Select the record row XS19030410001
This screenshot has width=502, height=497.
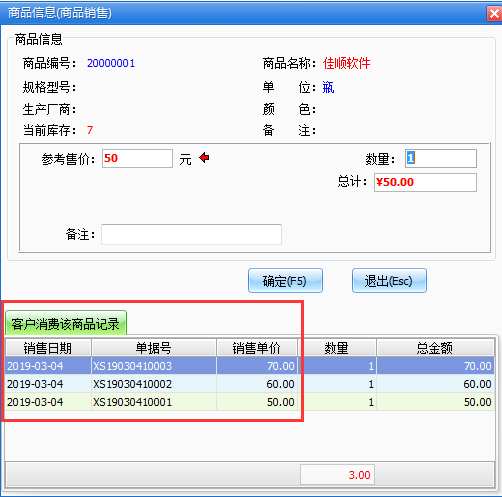(250, 402)
